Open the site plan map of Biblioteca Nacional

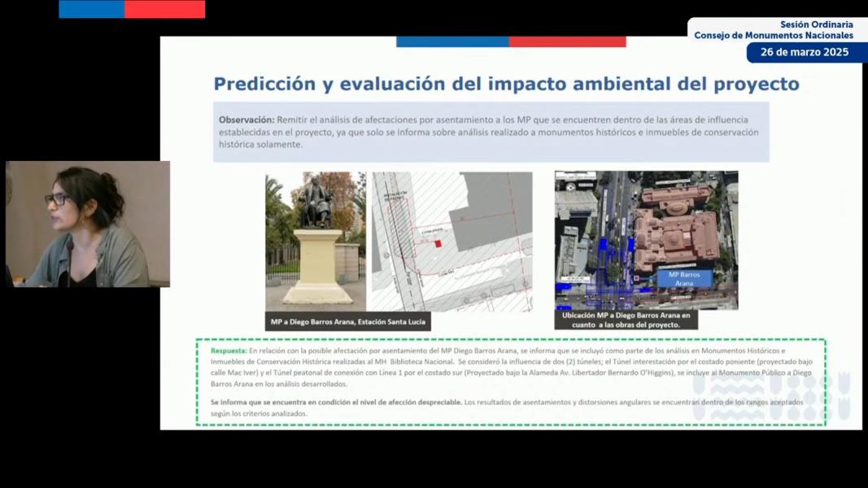click(x=451, y=239)
